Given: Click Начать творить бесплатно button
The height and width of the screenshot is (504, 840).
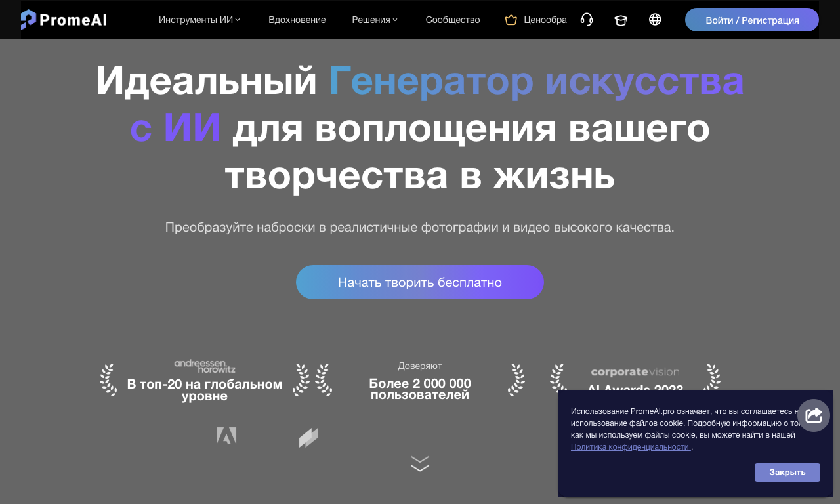Looking at the screenshot, I should pos(420,282).
